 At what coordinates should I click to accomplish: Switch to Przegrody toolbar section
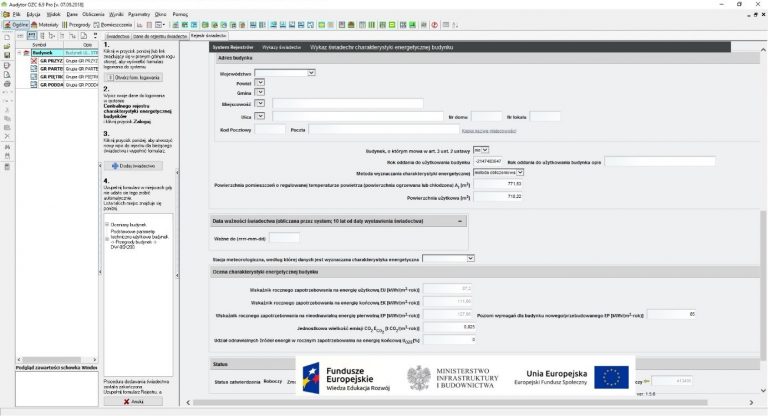coord(76,24)
